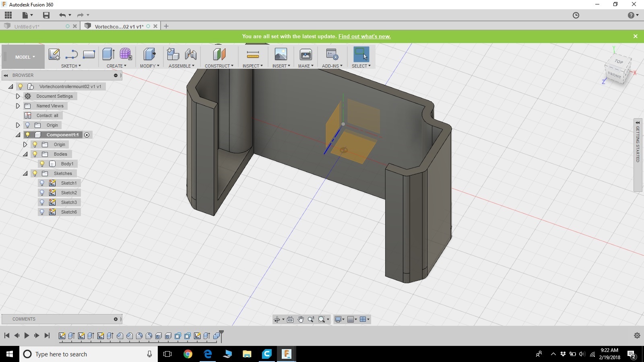This screenshot has height=362, width=644.
Task: Click the Create Sketch icon
Action: coord(54,54)
